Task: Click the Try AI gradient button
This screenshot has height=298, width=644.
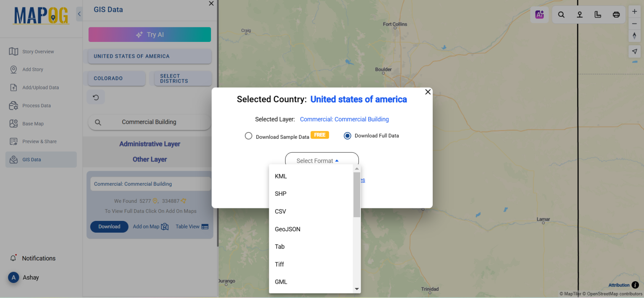Action: tap(149, 34)
